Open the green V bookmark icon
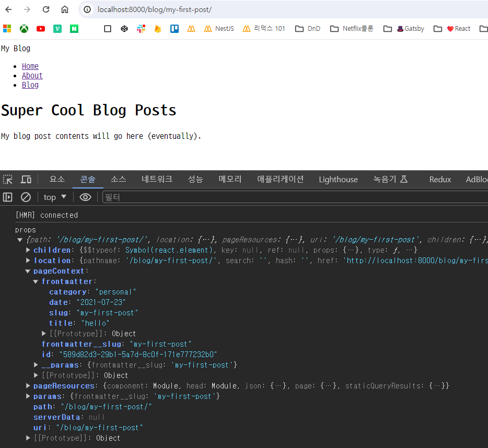 57,29
